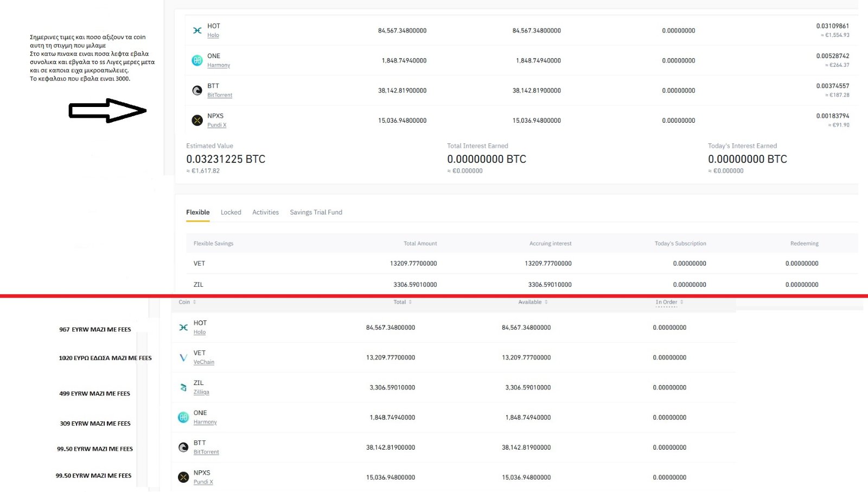This screenshot has height=492, width=868.
Task: Click the BTT BitTorrent icon in top table
Action: [x=197, y=90]
